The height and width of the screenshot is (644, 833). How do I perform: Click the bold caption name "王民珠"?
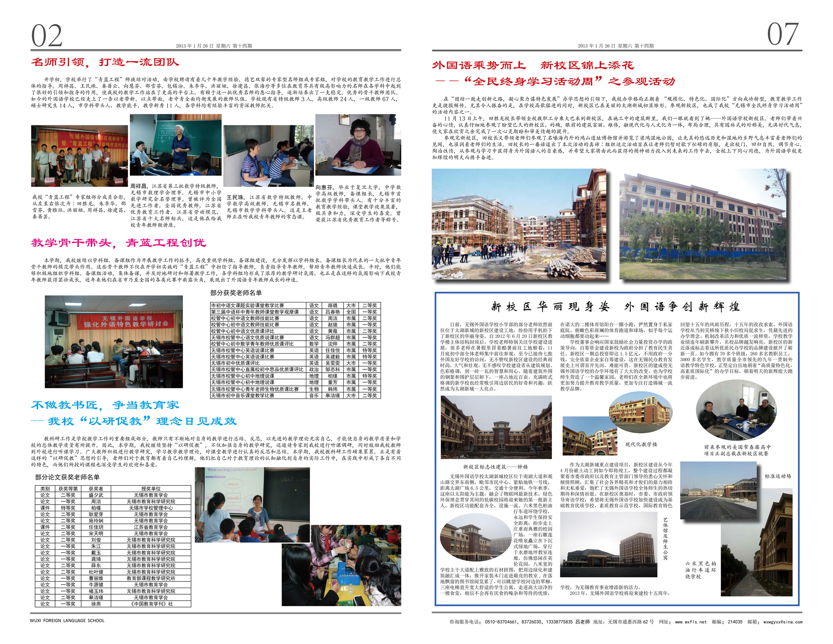235,197
